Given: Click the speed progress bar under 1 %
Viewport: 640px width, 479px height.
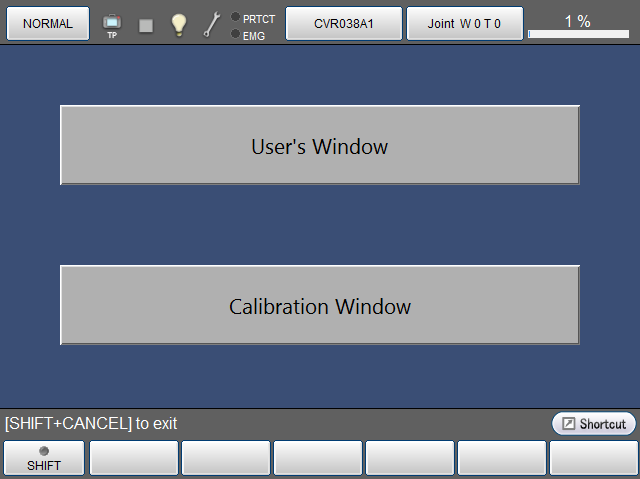Looking at the screenshot, I should click(x=579, y=35).
